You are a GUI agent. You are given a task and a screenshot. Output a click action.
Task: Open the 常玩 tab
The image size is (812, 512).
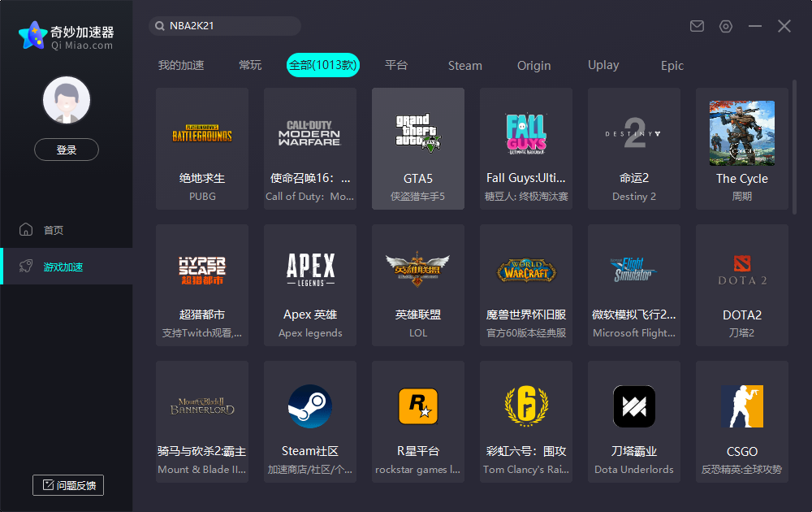250,65
